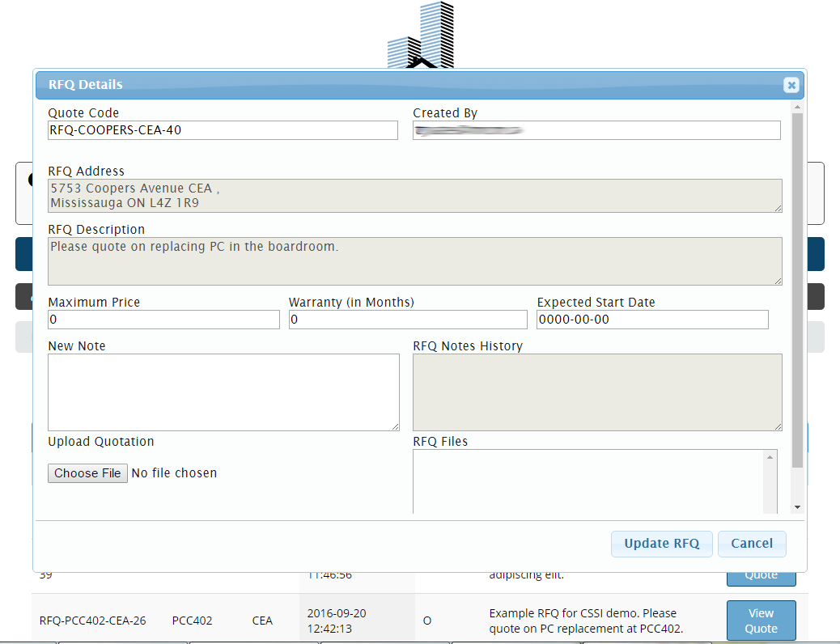Focus the Maximum Price field
This screenshot has width=840, height=644.
[163, 320]
